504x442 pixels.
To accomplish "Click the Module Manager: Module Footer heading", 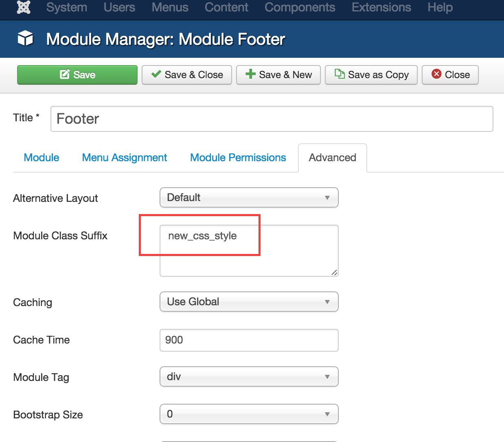I will point(166,39).
